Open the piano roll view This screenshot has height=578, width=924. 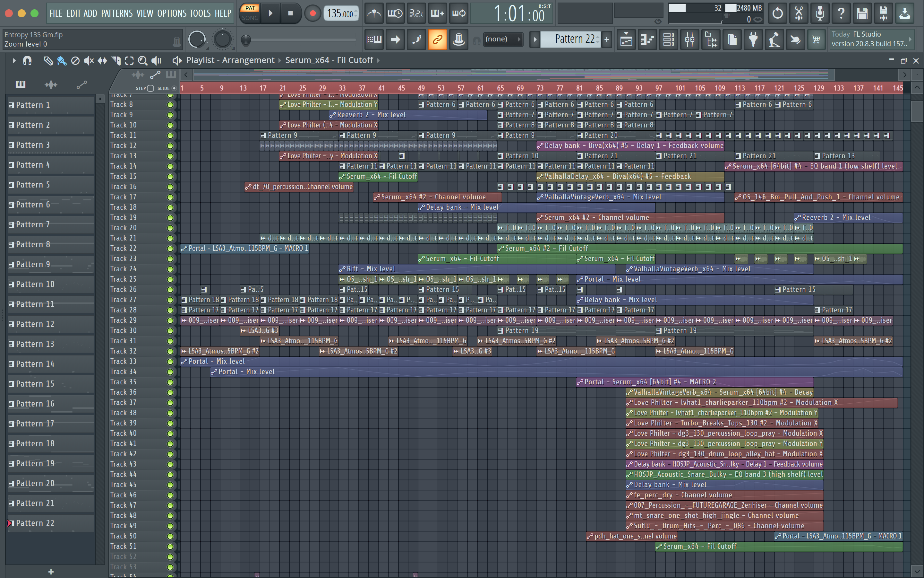[647, 39]
